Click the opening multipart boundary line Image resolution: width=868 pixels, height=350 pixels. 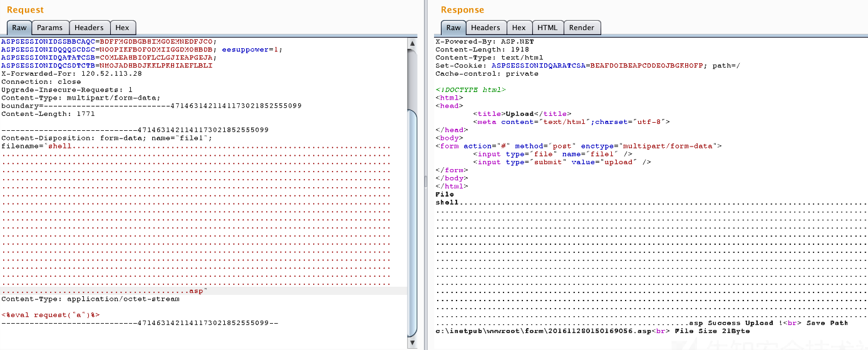(135, 130)
